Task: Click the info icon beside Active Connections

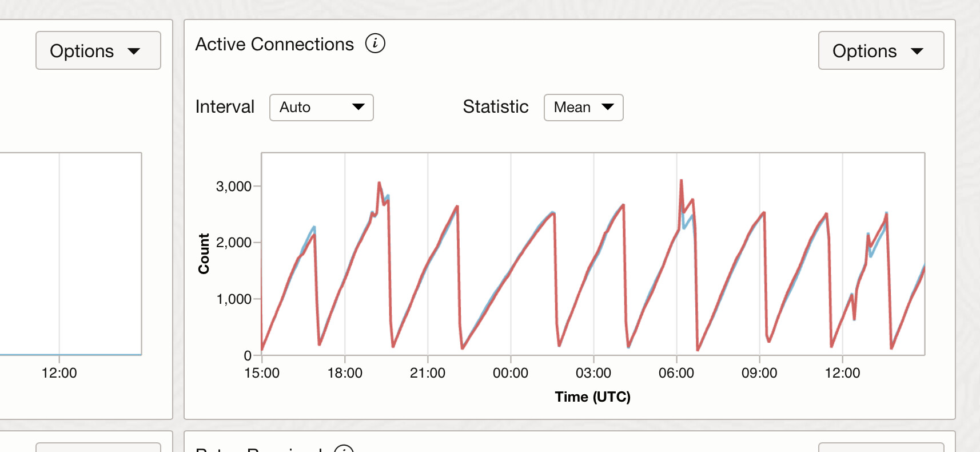Action: click(x=375, y=43)
